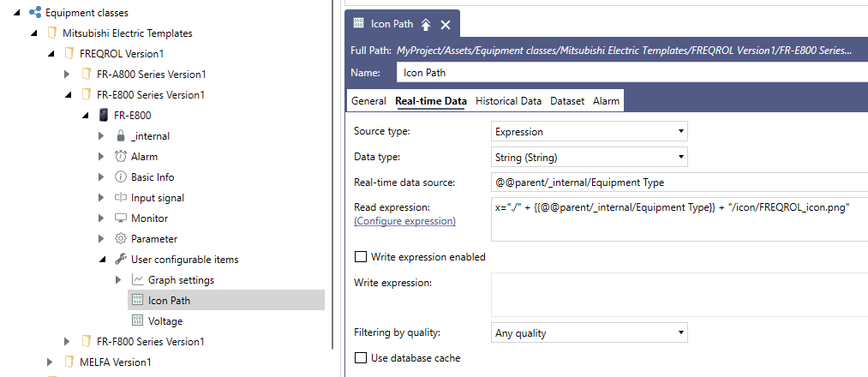Click the Full Path text value
This screenshot has height=377, width=868.
(x=624, y=51)
